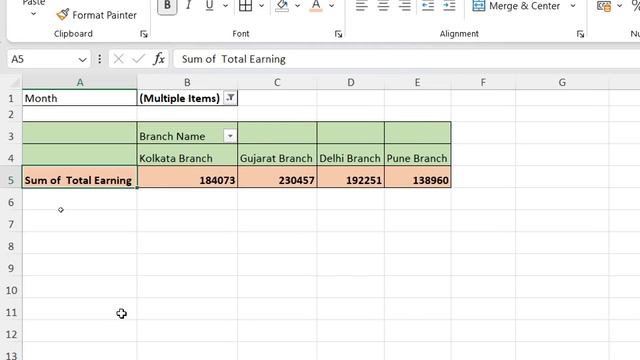Image resolution: width=640 pixels, height=360 pixels.
Task: Cancel formula entry X icon
Action: coord(118,59)
